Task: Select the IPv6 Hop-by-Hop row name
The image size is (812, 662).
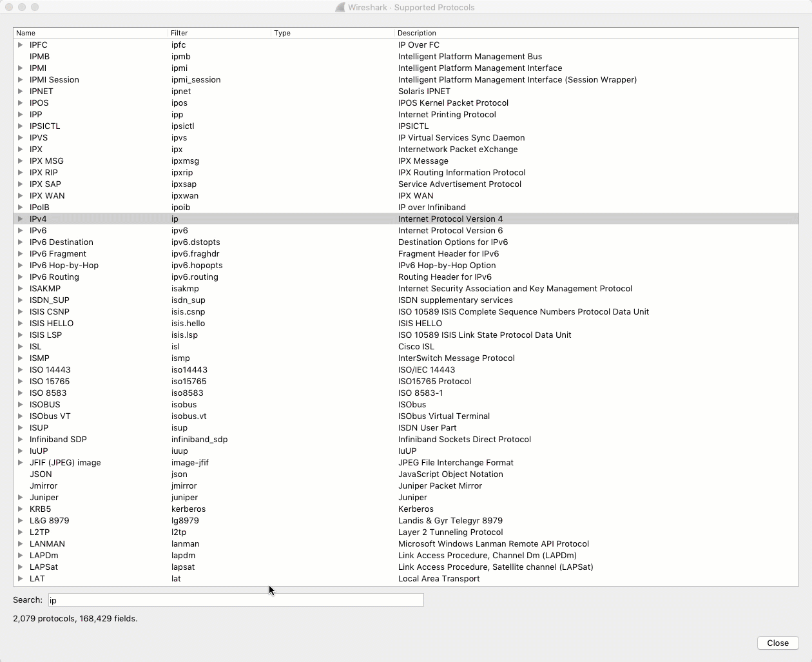Action: click(x=64, y=265)
